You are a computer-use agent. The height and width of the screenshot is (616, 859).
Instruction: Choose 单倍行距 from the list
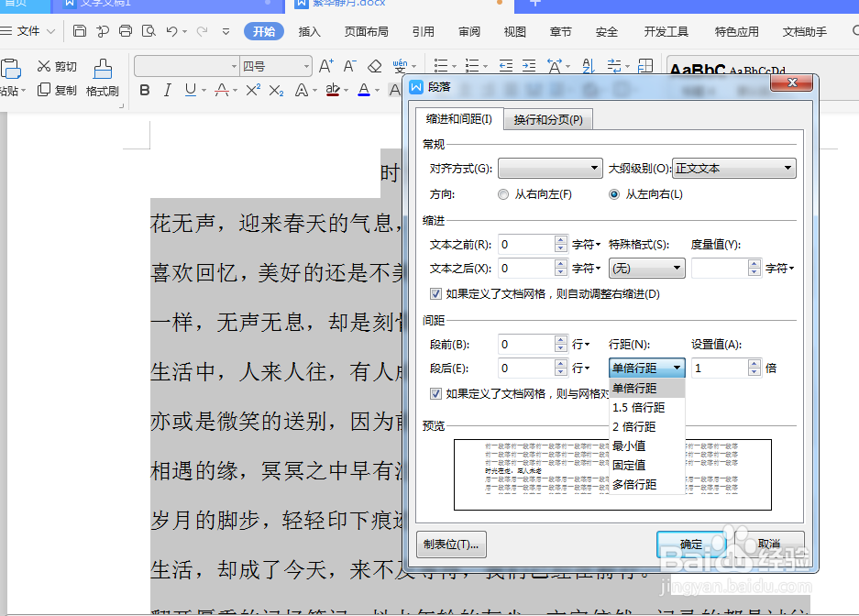pyautogui.click(x=647, y=389)
